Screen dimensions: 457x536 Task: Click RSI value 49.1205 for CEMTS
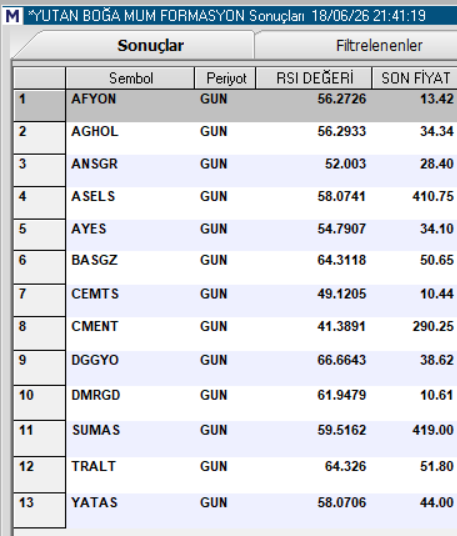(x=342, y=294)
